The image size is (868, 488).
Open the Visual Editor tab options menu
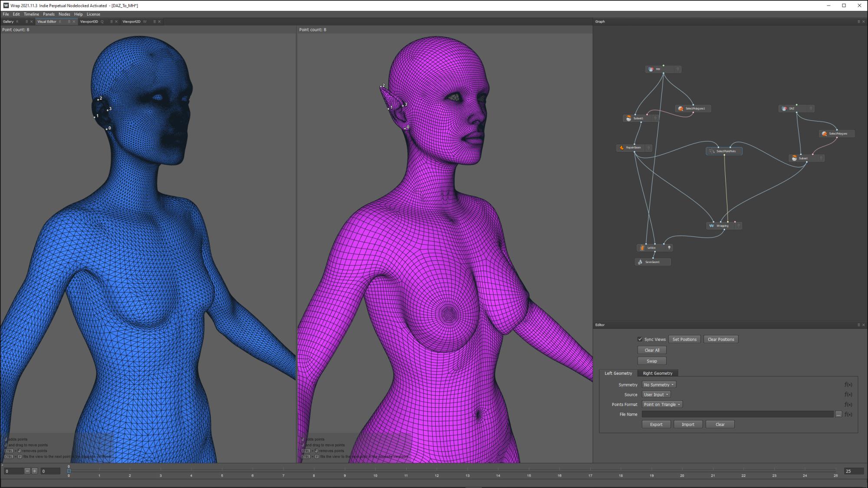point(69,21)
